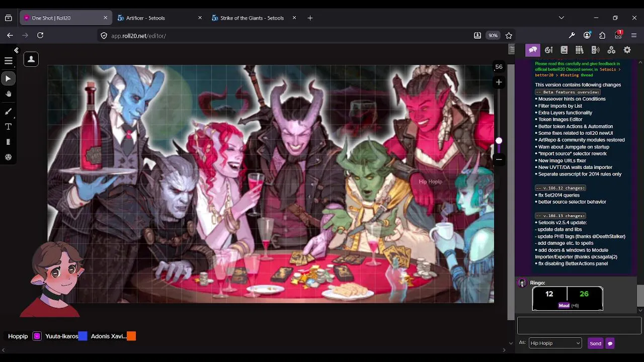The width and height of the screenshot is (644, 362).
Task: Close the One Shot Roll20 tab
Action: pyautogui.click(x=105, y=18)
